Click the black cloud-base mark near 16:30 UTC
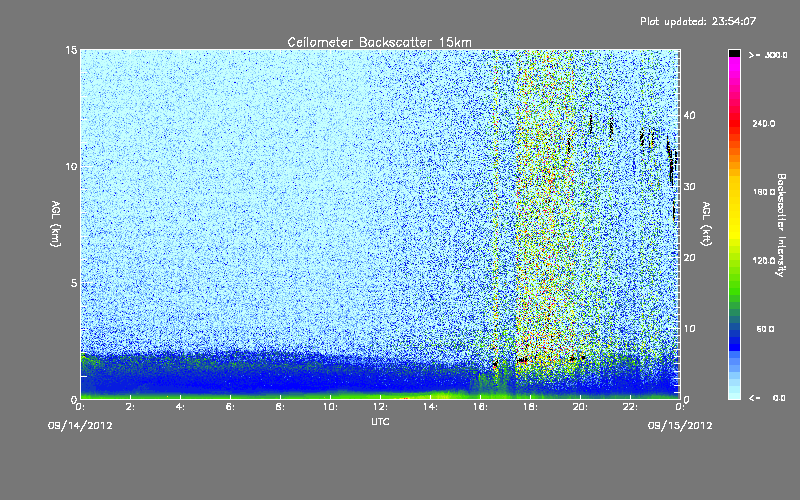Viewport: 800px width, 500px height. point(495,365)
